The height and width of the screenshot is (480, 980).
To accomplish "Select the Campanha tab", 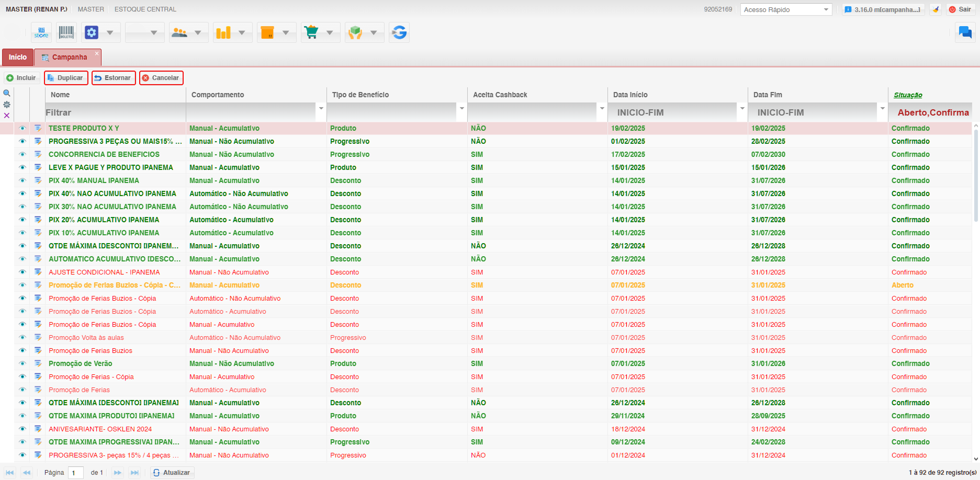I will 69,57.
